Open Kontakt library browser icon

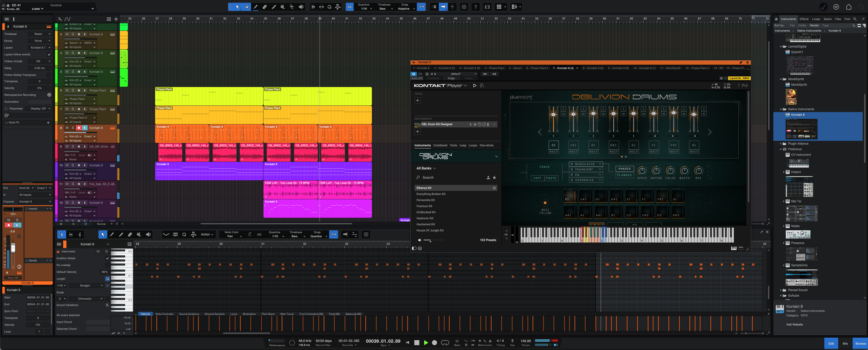[x=482, y=86]
